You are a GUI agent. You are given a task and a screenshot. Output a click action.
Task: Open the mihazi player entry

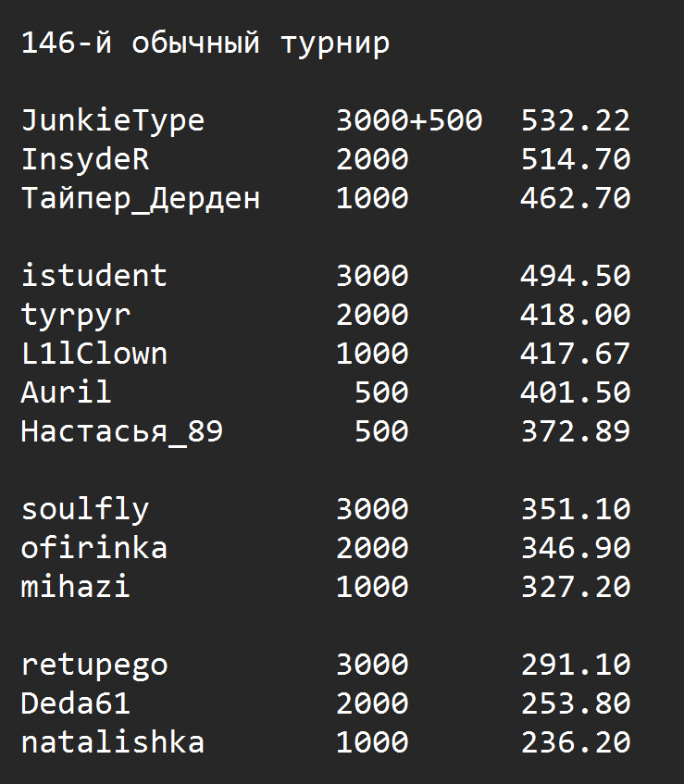coord(75,587)
